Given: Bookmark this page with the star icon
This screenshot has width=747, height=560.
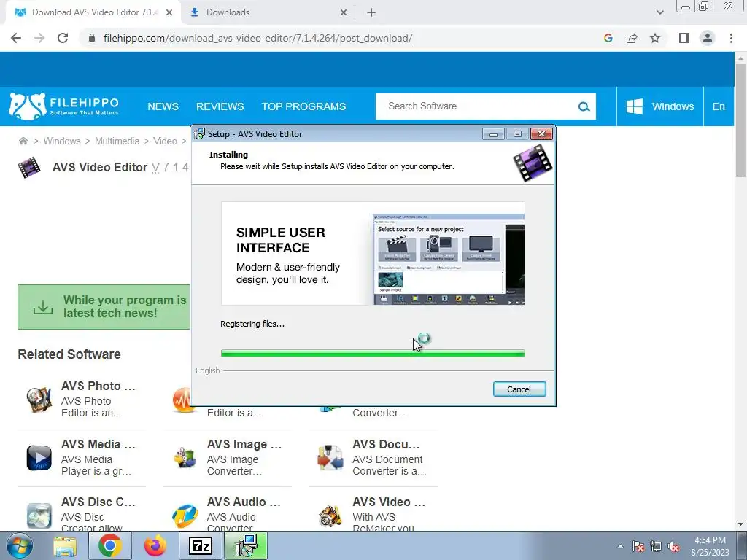Looking at the screenshot, I should pos(655,38).
